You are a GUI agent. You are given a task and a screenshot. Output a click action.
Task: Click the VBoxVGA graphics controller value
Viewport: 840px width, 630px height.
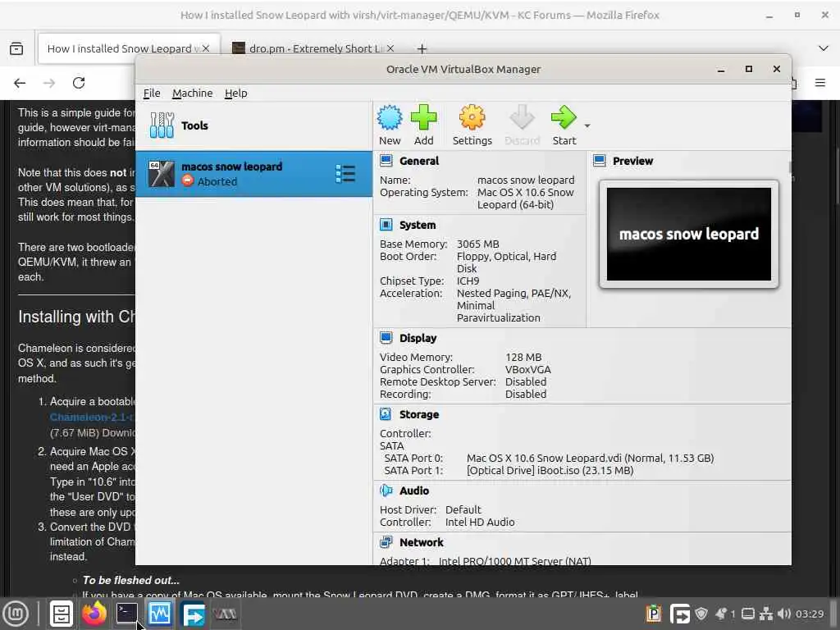point(527,369)
